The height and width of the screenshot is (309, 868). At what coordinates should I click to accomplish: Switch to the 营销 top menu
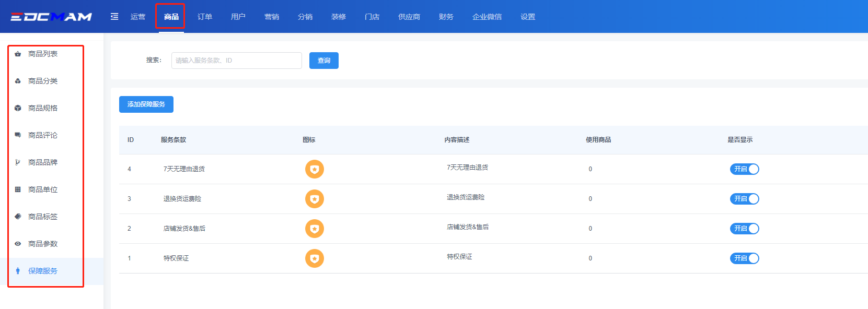(272, 17)
